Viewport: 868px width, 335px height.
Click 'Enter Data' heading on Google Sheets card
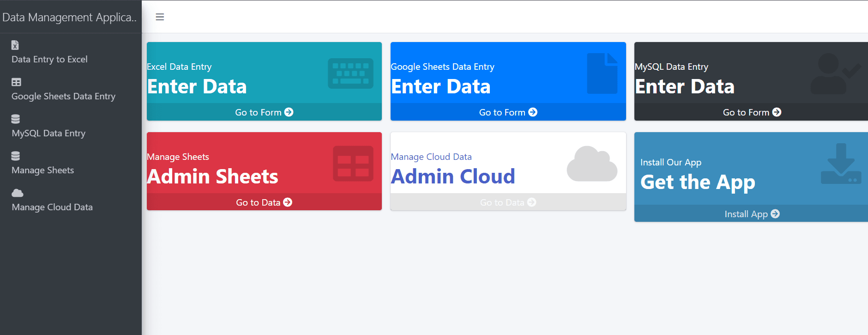441,86
